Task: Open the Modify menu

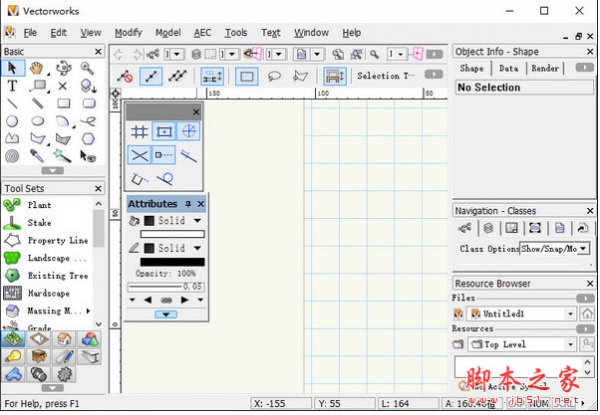Action: [129, 33]
